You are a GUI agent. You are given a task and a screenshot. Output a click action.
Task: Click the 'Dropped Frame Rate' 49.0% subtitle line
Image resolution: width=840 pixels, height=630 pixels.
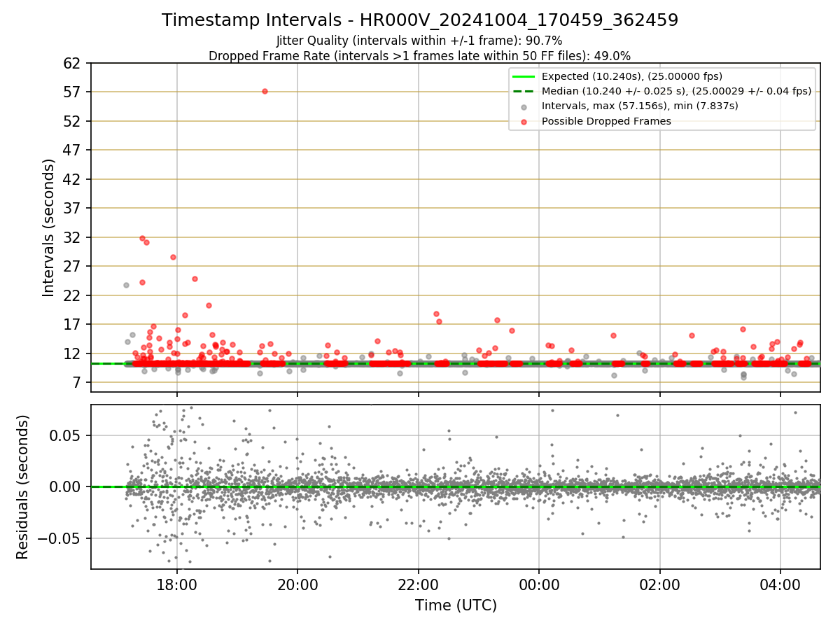tap(419, 56)
